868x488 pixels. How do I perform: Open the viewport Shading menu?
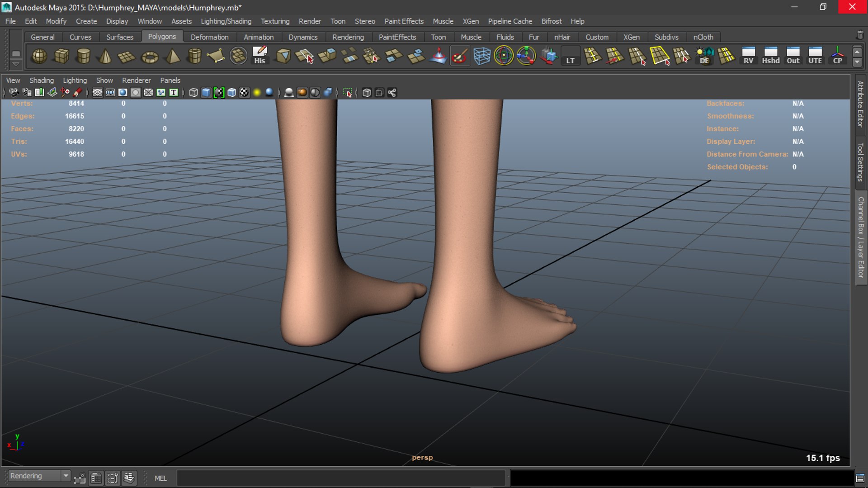[42, 80]
